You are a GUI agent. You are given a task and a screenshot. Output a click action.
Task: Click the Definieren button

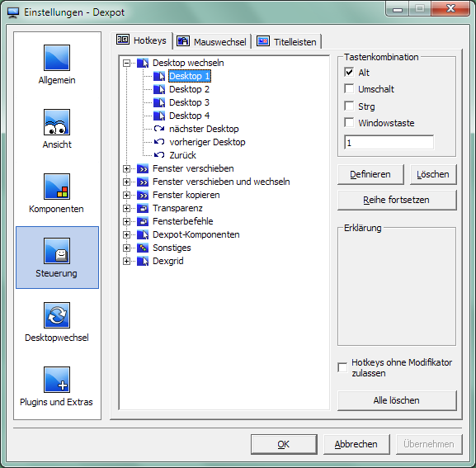click(370, 175)
